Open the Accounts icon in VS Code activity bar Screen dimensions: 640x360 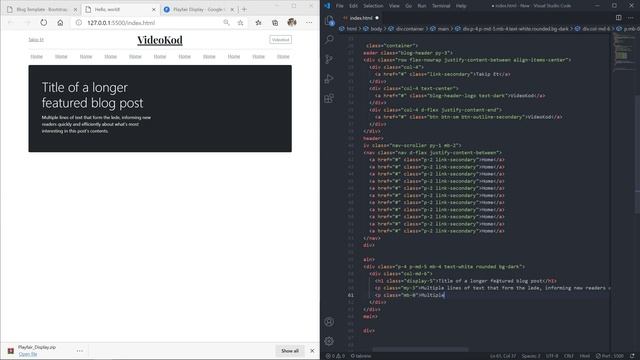329,322
